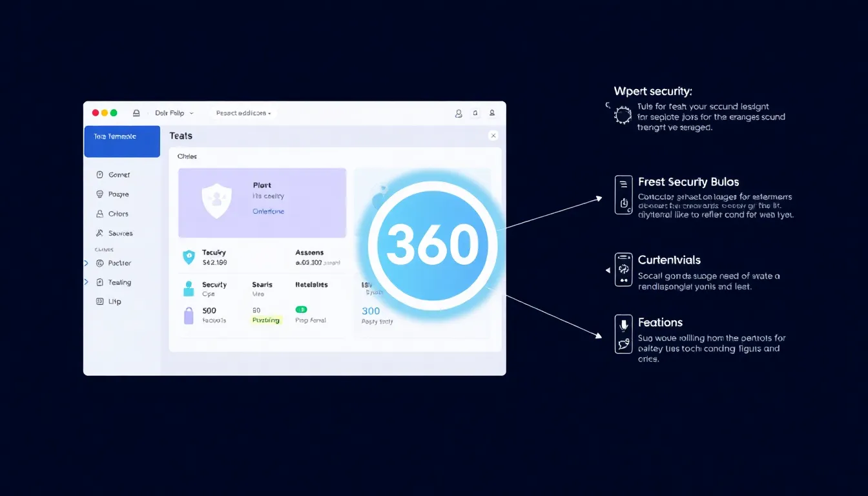868x496 pixels.
Task: Click the "Feations" heading
Action: [x=660, y=322]
